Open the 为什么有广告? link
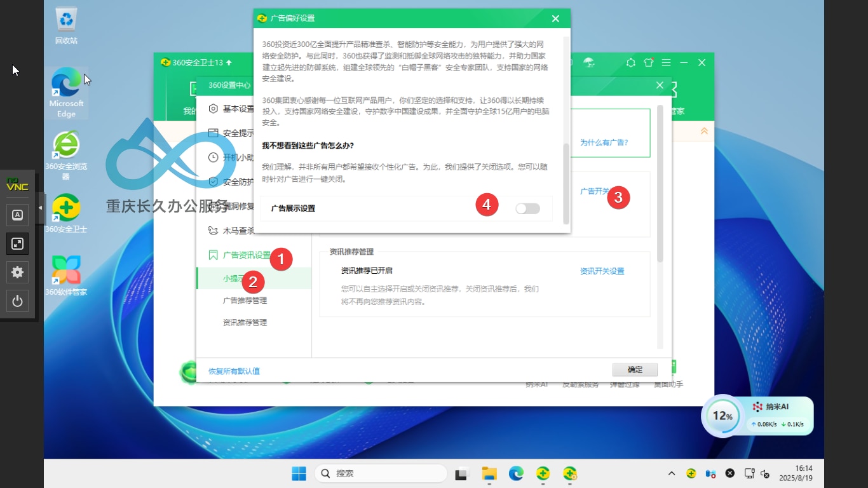Screen dimensions: 868x488 pos(604,142)
